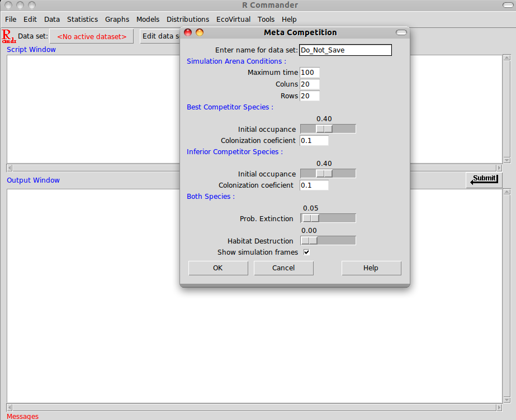Viewport: 516px width, 420px height.
Task: Select the <No active dataset> button
Action: click(x=92, y=36)
